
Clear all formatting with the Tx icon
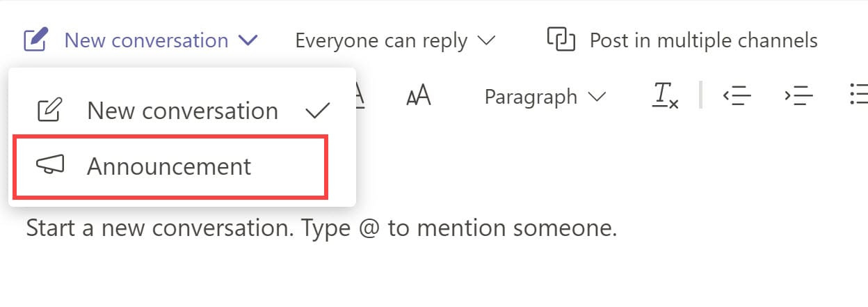[664, 95]
